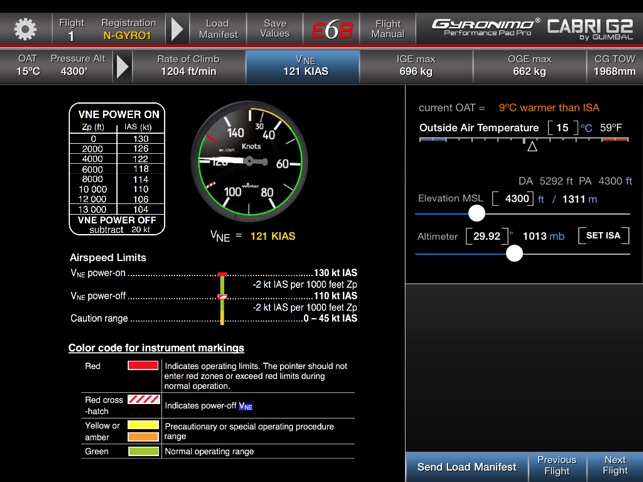This screenshot has width=643, height=482.
Task: Go to Previous Flight
Action: (557, 466)
